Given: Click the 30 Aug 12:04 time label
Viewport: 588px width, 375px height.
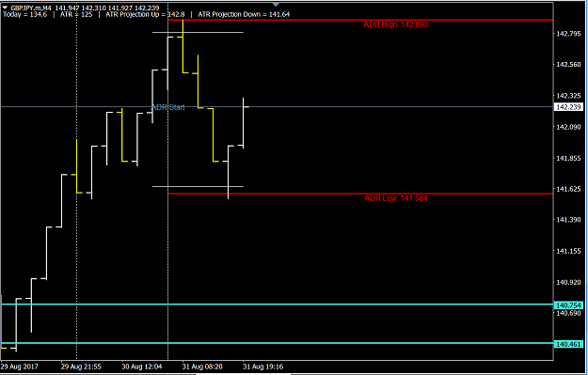Looking at the screenshot, I should pyautogui.click(x=142, y=367).
